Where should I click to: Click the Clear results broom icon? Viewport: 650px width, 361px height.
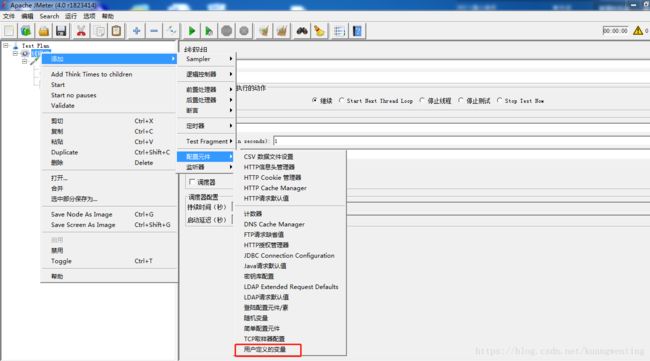[x=264, y=31]
